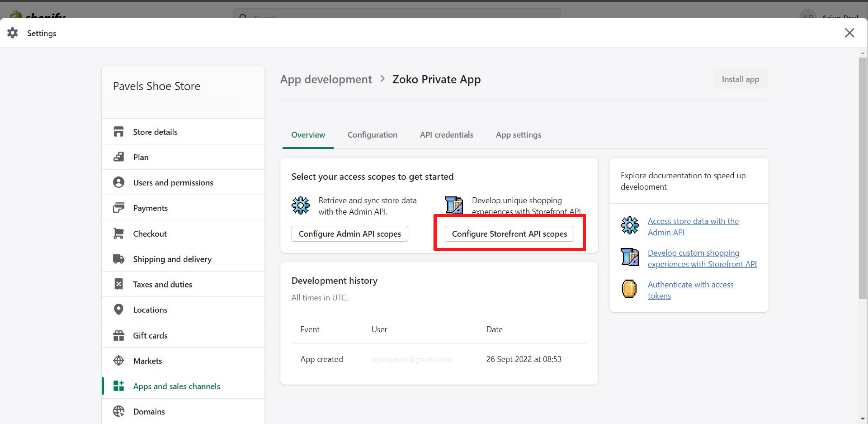The height and width of the screenshot is (424, 868).
Task: Open the Configuration tab
Action: [x=372, y=135]
